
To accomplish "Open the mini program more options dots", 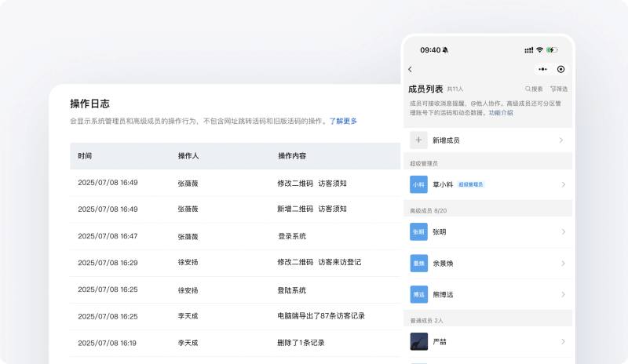I will pos(542,69).
